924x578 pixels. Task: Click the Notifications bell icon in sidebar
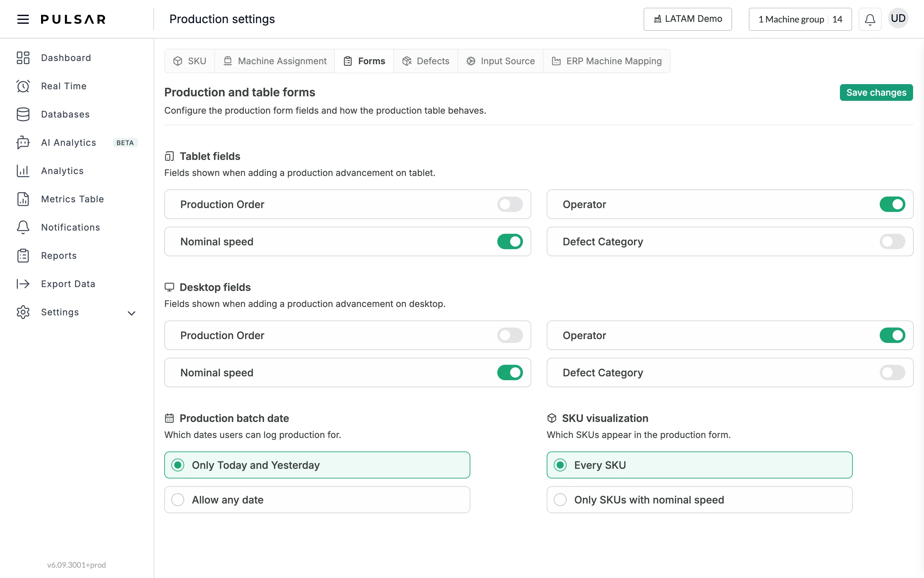click(x=23, y=227)
